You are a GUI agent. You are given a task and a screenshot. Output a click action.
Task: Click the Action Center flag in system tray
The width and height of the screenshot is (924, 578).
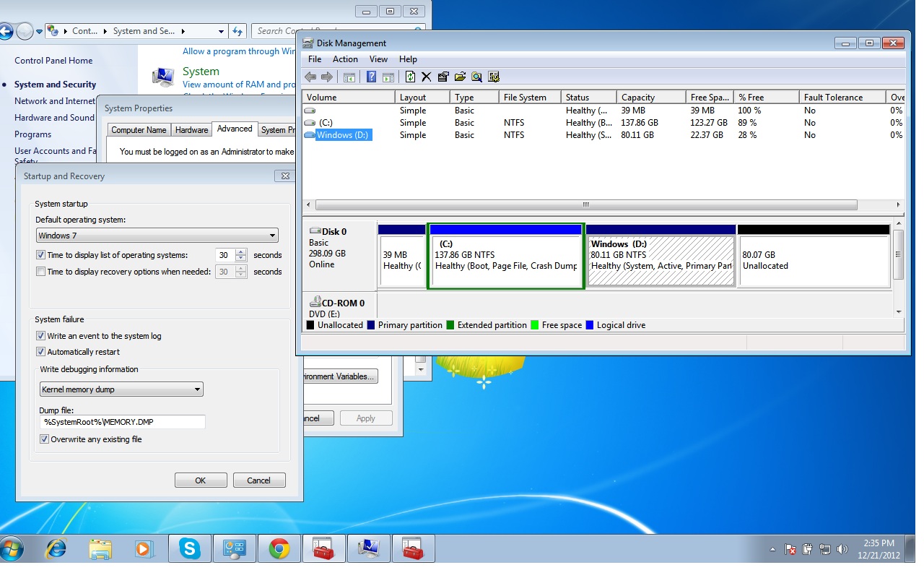[790, 549]
